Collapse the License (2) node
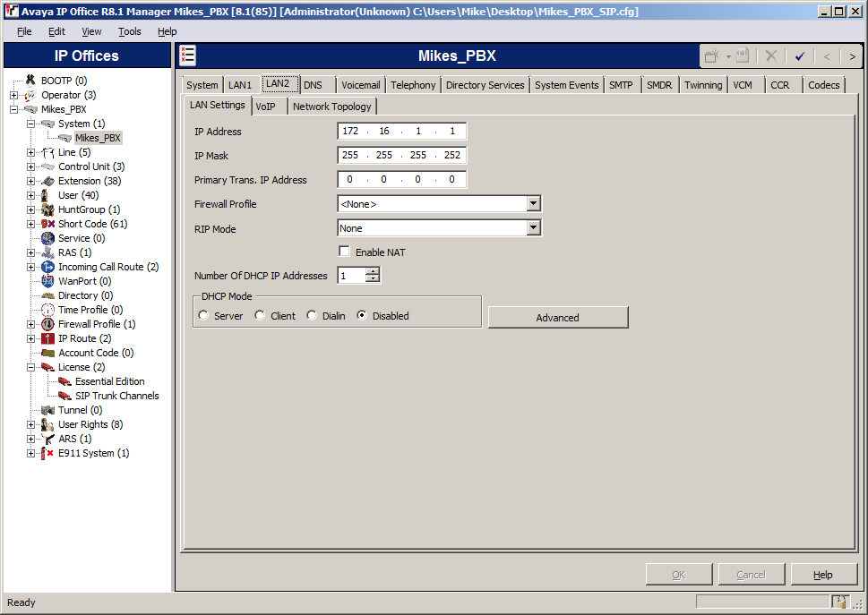Viewport: 868px width, 615px height. pos(31,368)
